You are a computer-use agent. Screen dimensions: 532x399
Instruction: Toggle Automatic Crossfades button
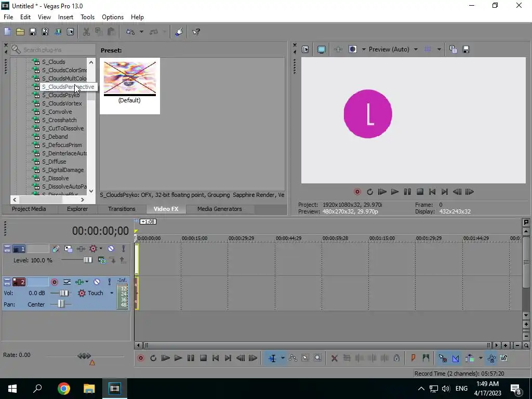[x=455, y=358]
